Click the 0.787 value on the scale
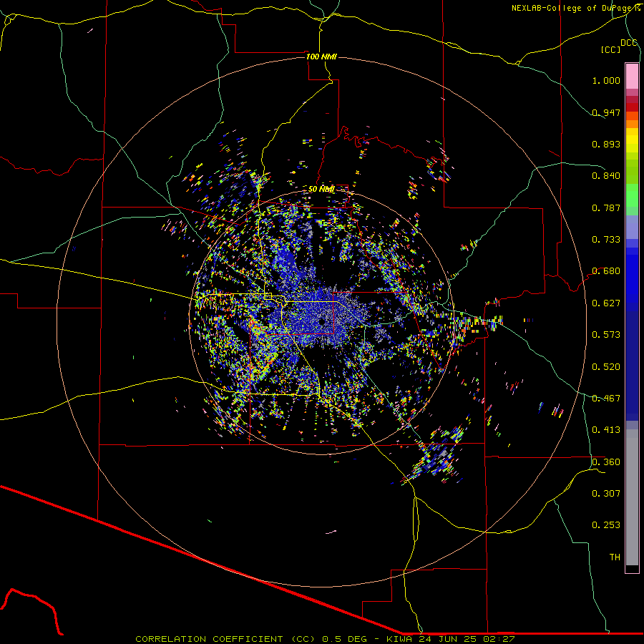The height and width of the screenshot is (644, 644). (x=606, y=208)
